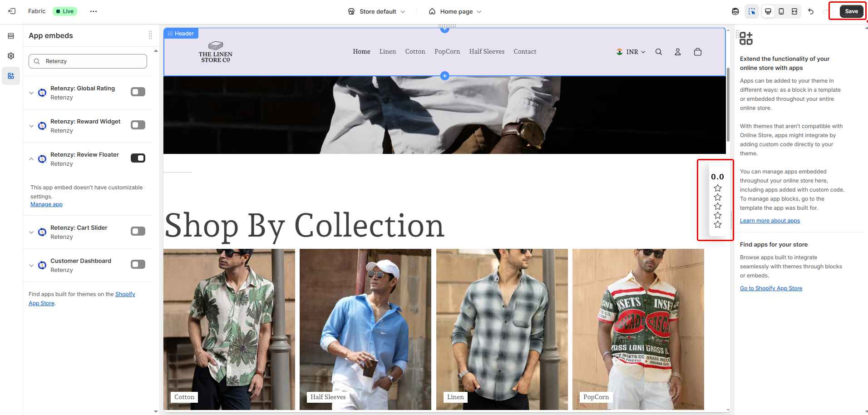Viewport: 868px width, 415px height.
Task: Follow the Learn more about apps link
Action: (x=769, y=221)
